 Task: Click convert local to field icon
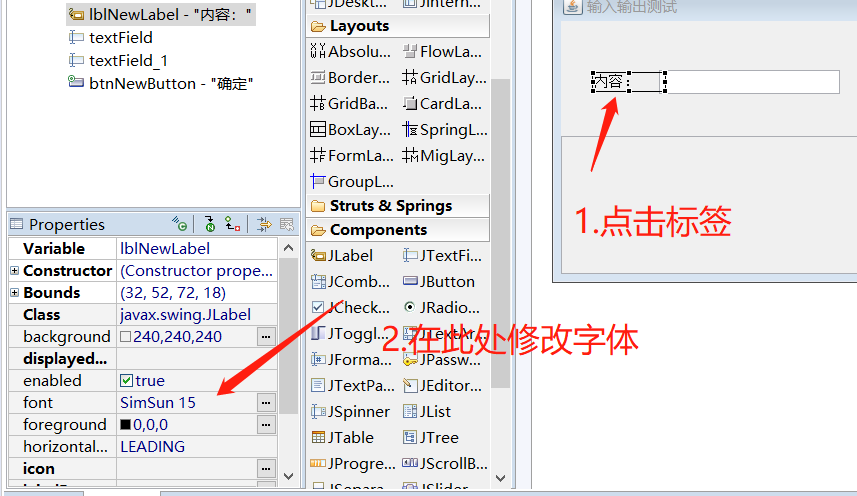(233, 224)
